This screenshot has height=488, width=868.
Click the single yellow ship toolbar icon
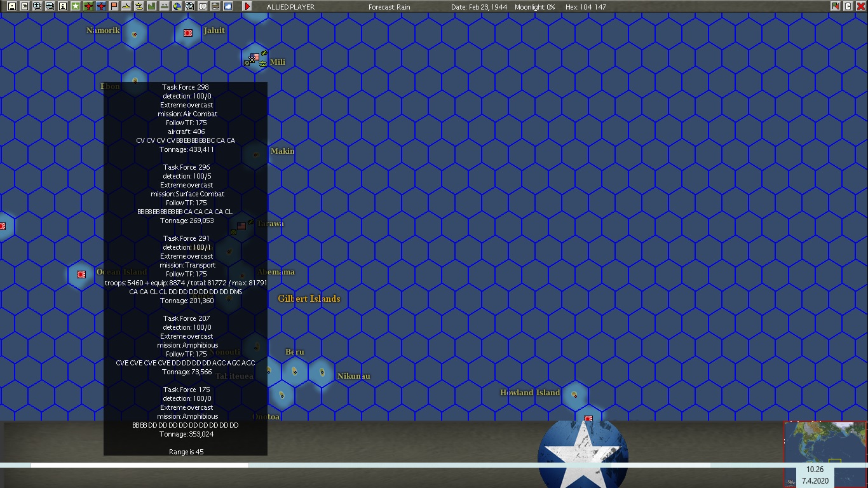(x=126, y=6)
